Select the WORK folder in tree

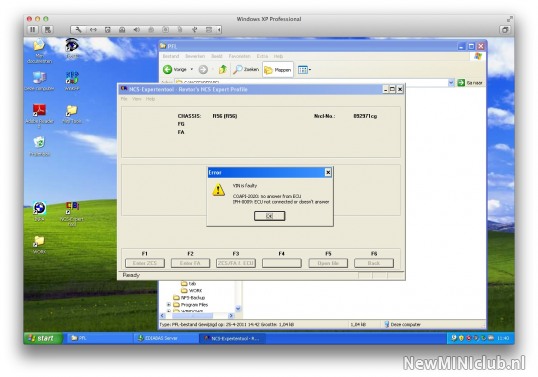(192, 291)
